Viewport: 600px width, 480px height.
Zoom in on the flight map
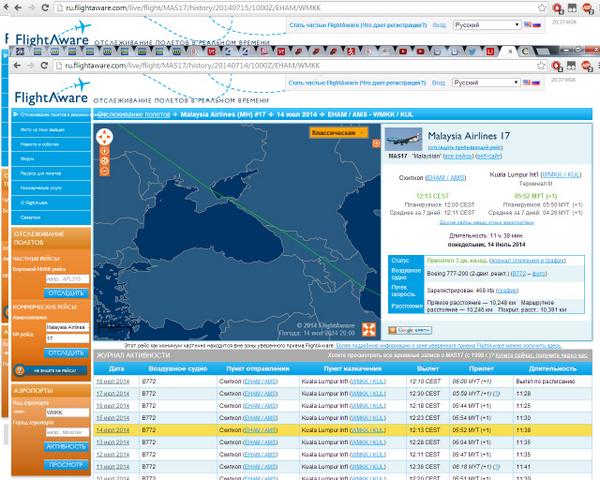point(104,151)
